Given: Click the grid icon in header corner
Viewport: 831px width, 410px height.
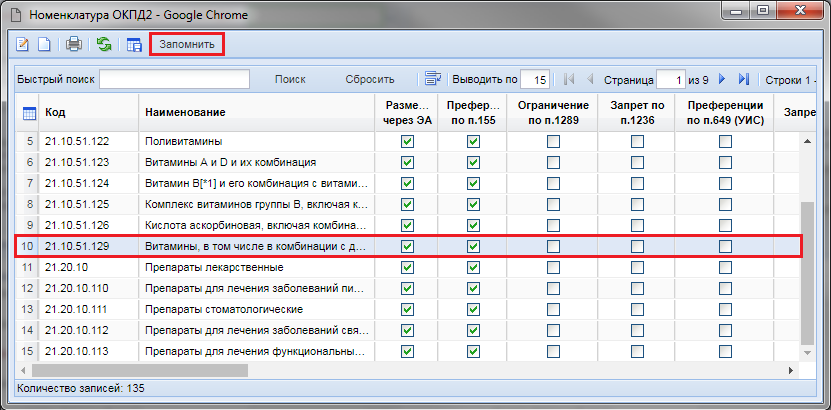Looking at the screenshot, I should [x=29, y=112].
